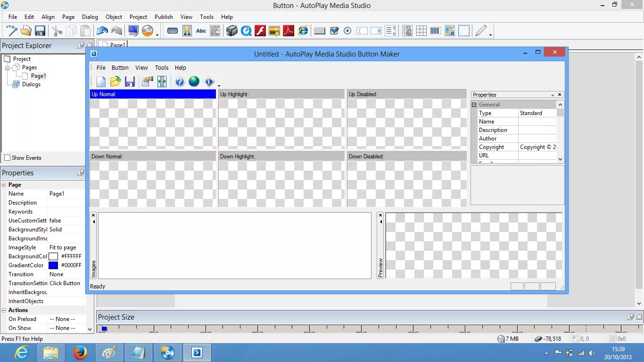Select the Down Highlight state pane
644x362 pixels.
[x=281, y=180]
